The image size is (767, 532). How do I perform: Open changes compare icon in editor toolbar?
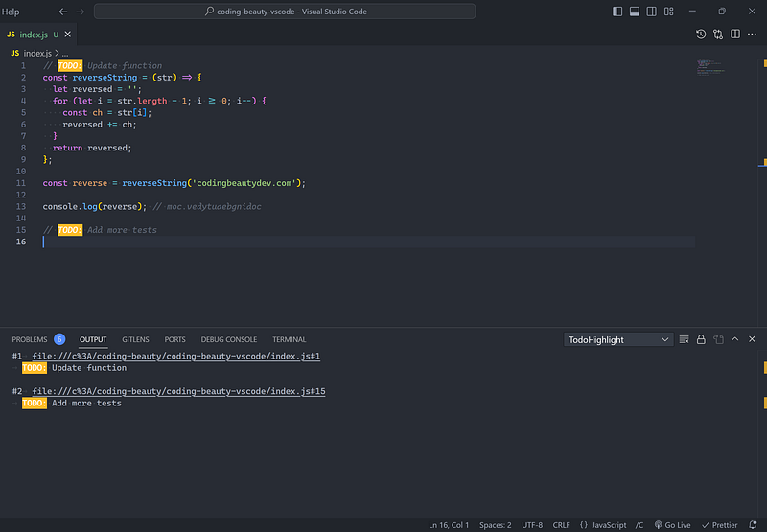tap(718, 34)
